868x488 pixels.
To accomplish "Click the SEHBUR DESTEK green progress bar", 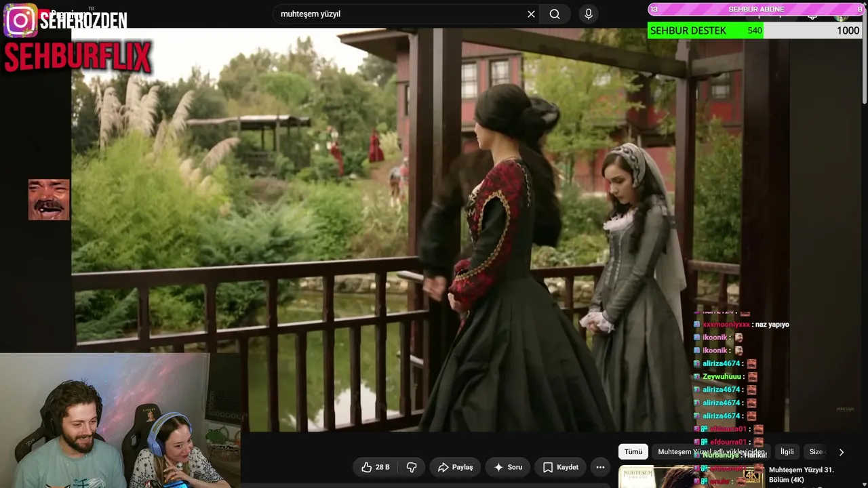I will (705, 30).
